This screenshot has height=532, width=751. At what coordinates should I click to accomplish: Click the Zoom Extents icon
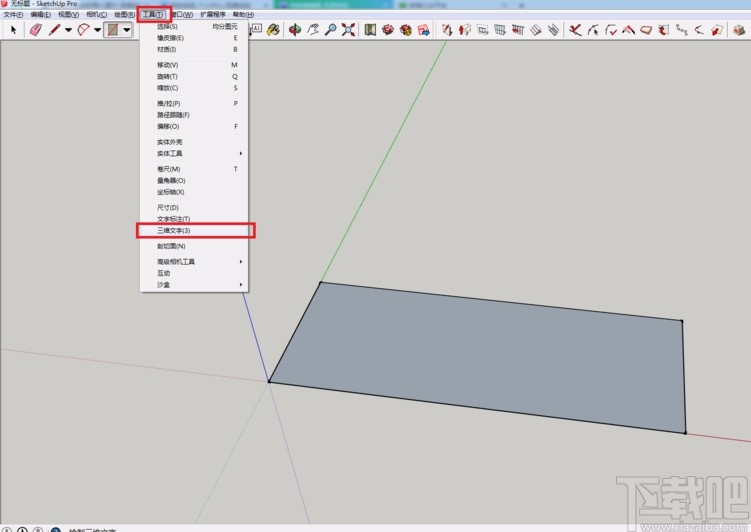[x=348, y=30]
